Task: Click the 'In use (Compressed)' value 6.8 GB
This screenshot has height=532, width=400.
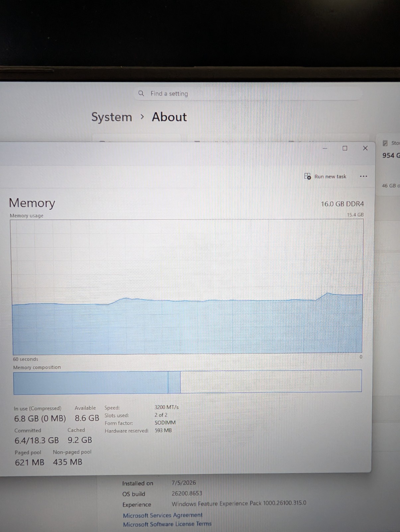Action: [40, 418]
